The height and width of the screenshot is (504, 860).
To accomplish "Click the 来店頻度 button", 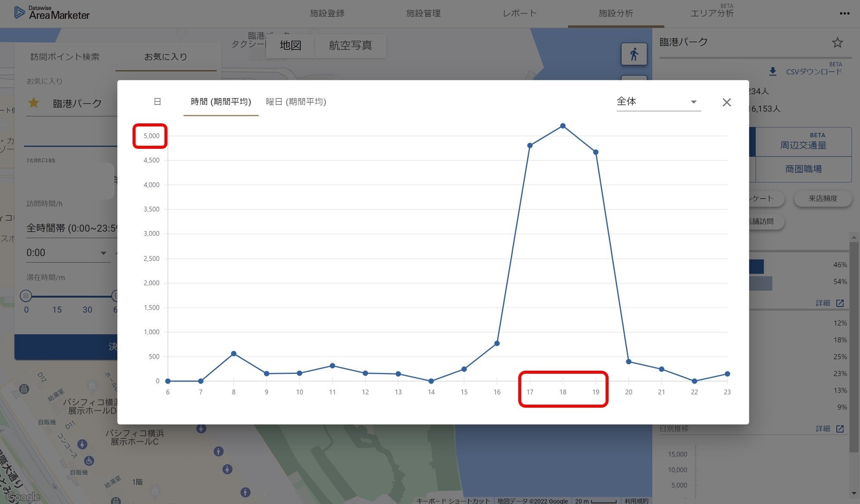I will pyautogui.click(x=822, y=199).
